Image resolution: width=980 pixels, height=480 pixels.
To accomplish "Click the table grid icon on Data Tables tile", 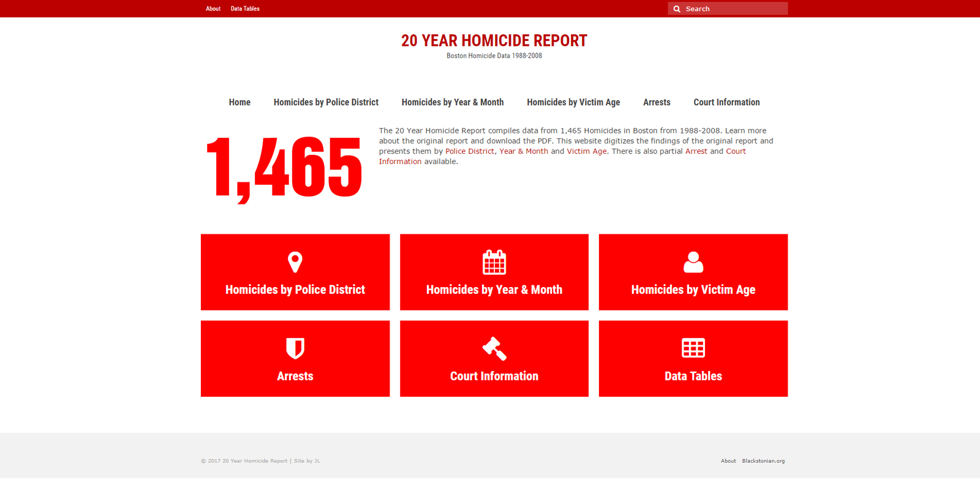I will tap(693, 348).
